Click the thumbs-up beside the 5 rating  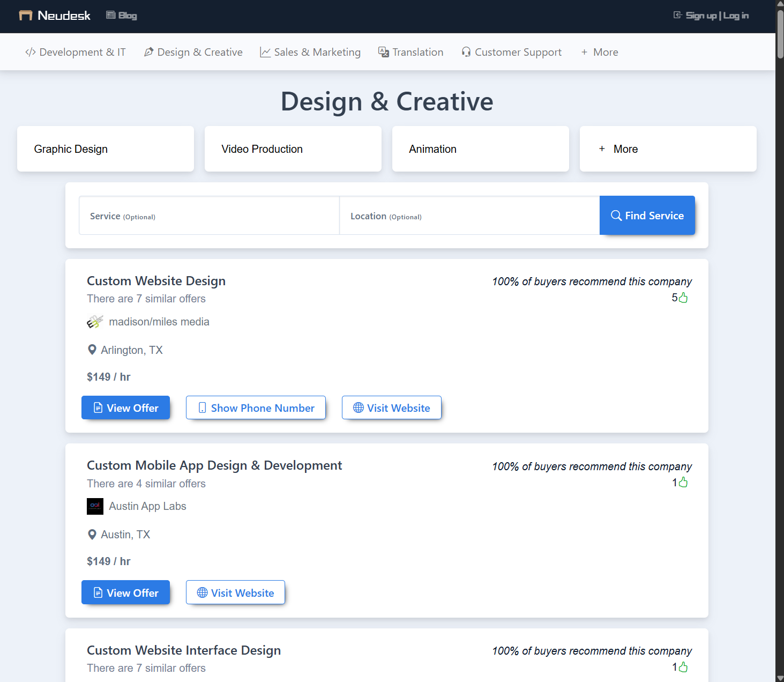[682, 297]
